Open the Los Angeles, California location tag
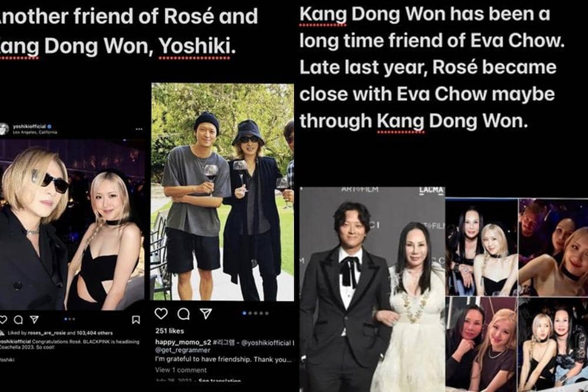The height and width of the screenshot is (392, 588). point(35,132)
